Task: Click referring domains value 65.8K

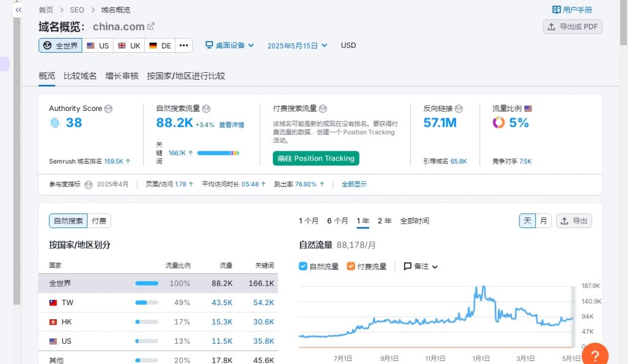Action: [459, 161]
